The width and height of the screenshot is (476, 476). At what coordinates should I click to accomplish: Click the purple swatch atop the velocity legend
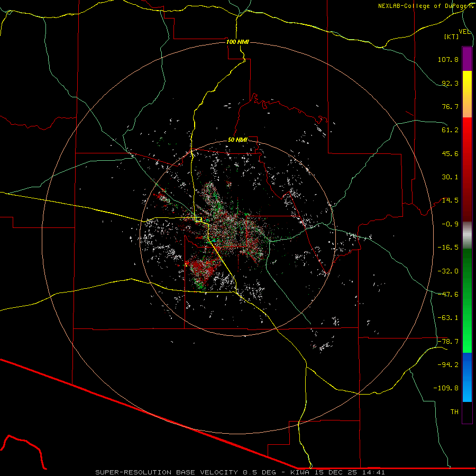pos(467,59)
